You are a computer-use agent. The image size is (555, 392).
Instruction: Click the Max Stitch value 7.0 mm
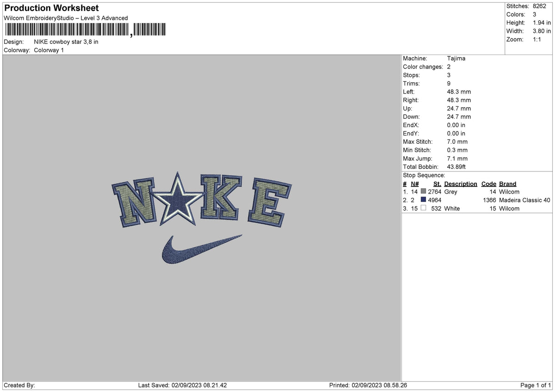click(x=457, y=142)
